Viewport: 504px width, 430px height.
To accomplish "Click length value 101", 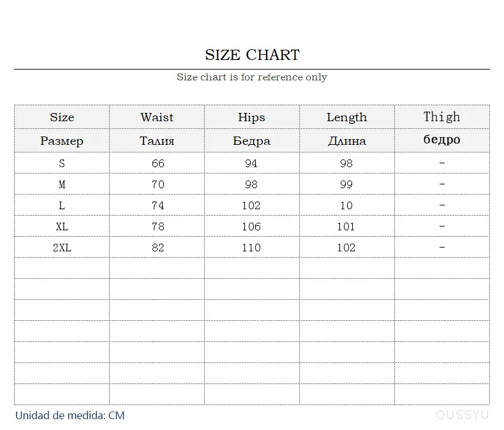I will click(346, 226).
